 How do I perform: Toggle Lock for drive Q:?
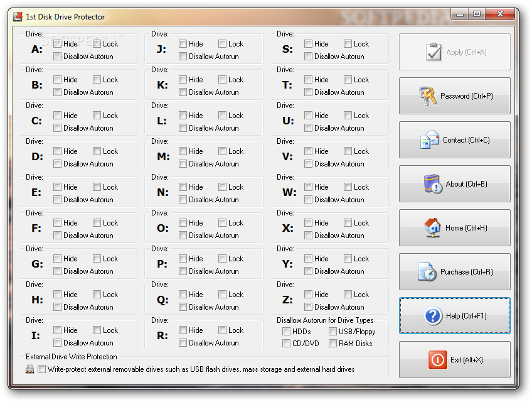click(222, 295)
